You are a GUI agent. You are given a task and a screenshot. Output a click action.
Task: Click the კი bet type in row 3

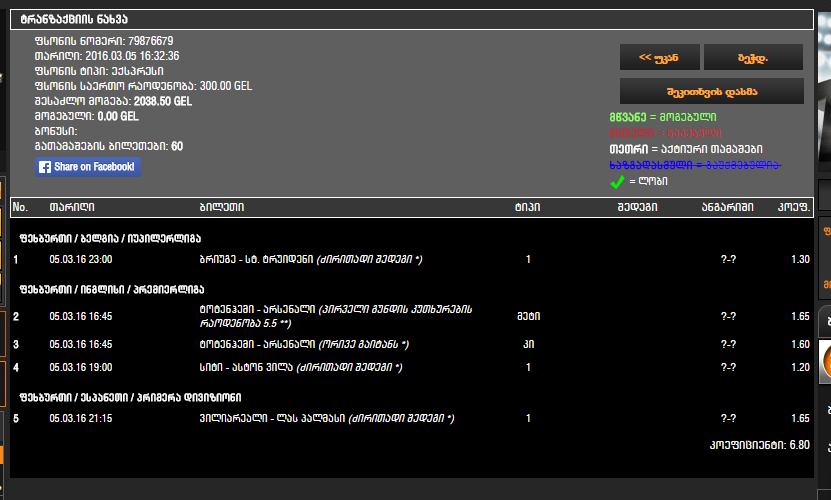click(528, 345)
